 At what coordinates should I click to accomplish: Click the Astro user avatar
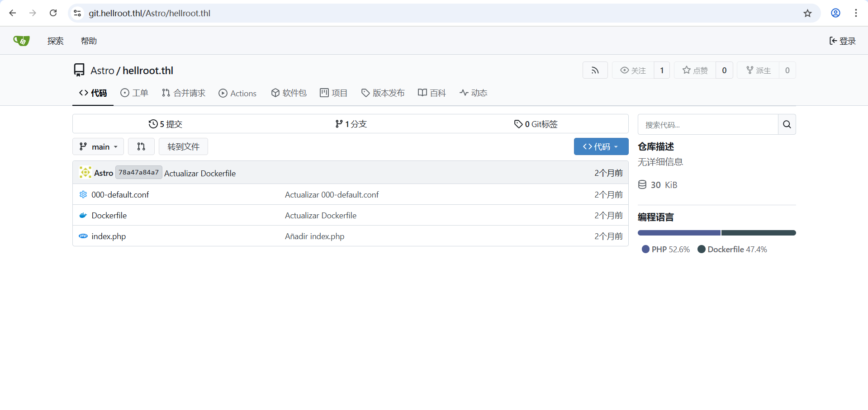pyautogui.click(x=85, y=173)
